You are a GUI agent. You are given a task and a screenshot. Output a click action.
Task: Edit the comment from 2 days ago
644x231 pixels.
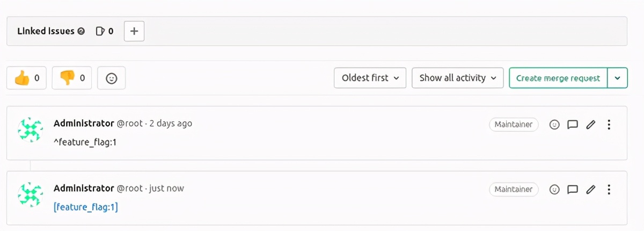tap(591, 125)
